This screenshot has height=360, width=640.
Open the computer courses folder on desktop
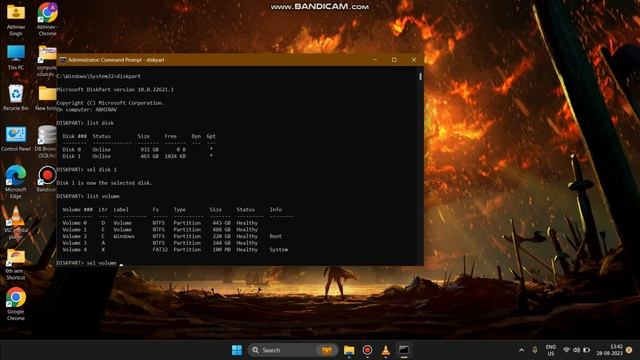coord(47,60)
